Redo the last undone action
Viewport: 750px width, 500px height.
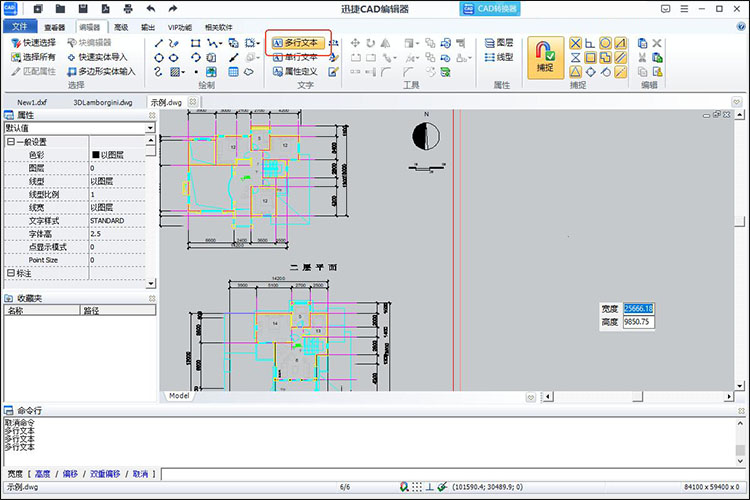173,9
